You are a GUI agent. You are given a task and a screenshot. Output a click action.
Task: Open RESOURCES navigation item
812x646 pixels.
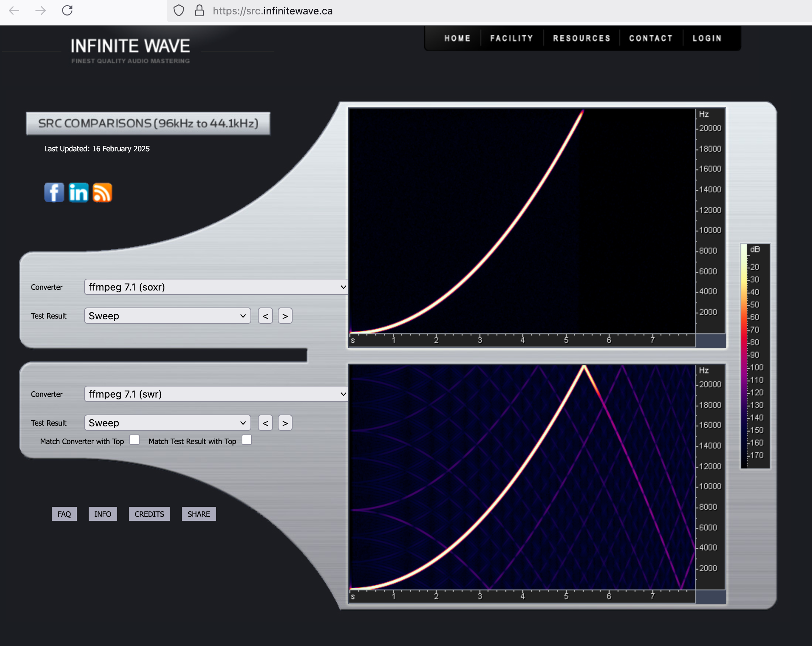581,38
